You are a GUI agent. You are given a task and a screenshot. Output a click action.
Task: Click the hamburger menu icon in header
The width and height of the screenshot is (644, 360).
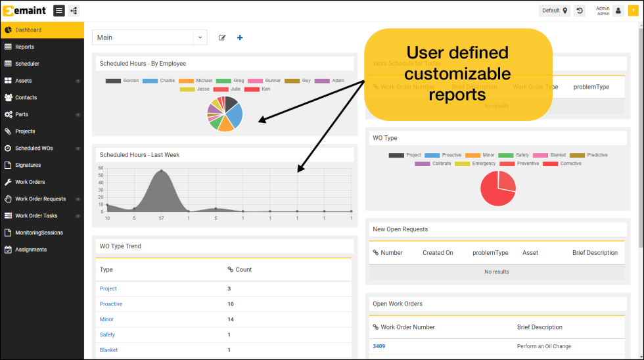(59, 11)
